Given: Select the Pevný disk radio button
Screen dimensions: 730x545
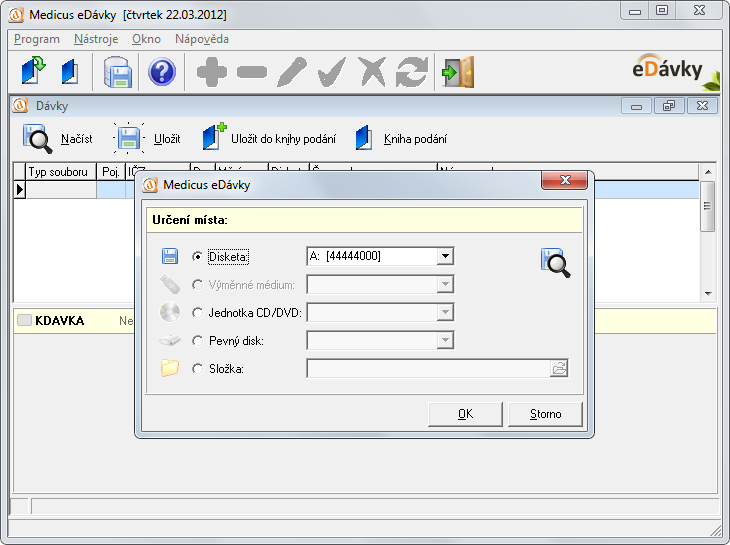Looking at the screenshot, I should [x=197, y=341].
